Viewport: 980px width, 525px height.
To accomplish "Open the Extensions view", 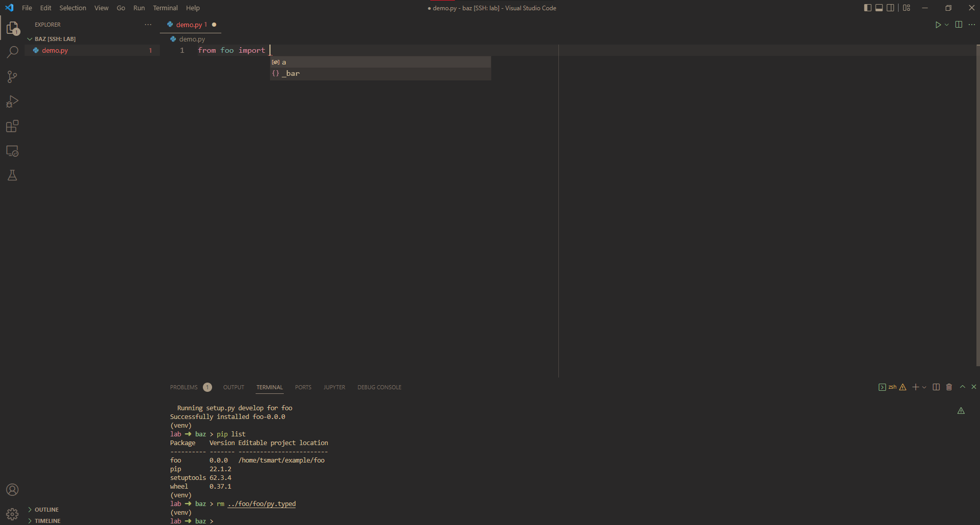I will coord(12,126).
